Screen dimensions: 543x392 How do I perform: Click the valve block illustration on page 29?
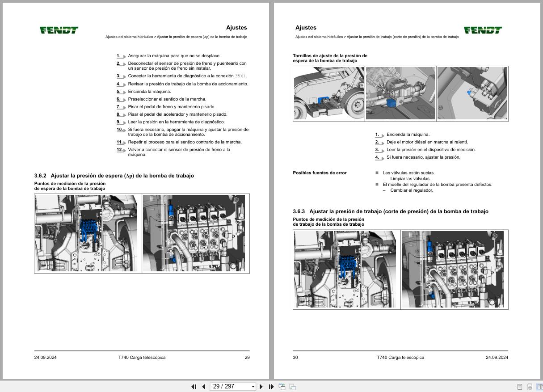196,233
